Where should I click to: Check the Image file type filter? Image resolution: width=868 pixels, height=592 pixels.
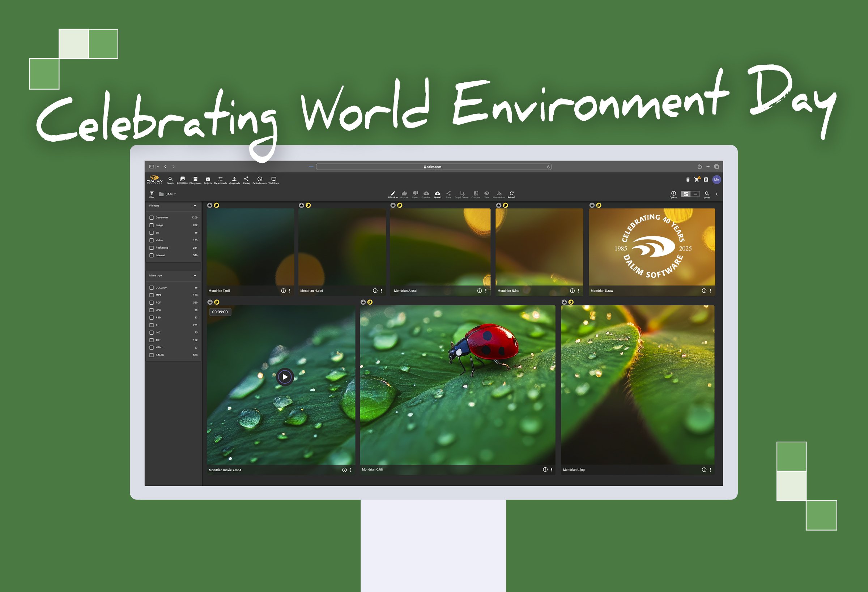[151, 225]
